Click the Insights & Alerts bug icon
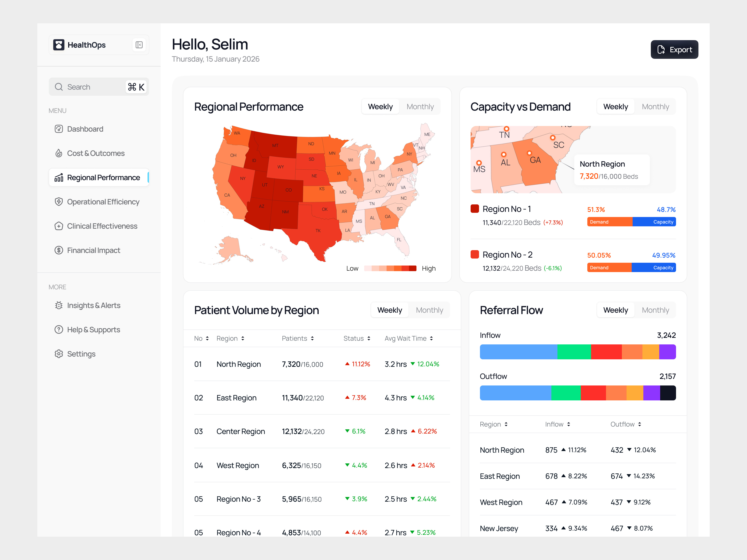Screen dimensions: 747x560 coord(59,305)
